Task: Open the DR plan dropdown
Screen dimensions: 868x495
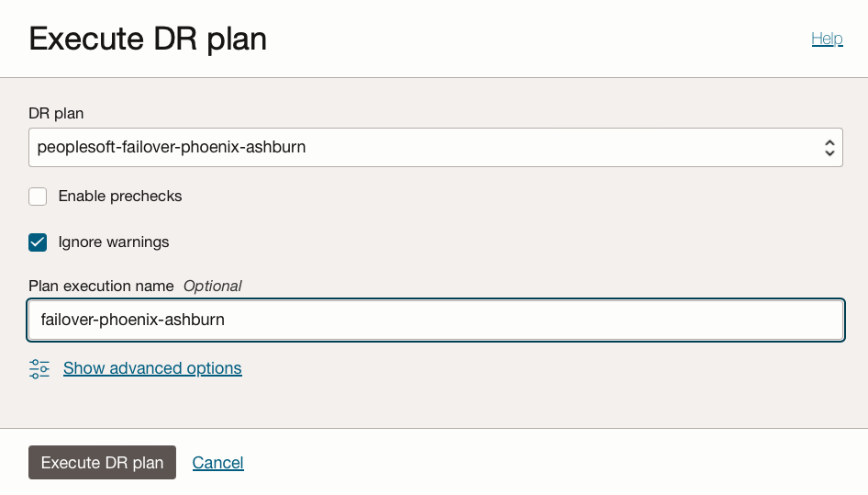Action: click(435, 147)
